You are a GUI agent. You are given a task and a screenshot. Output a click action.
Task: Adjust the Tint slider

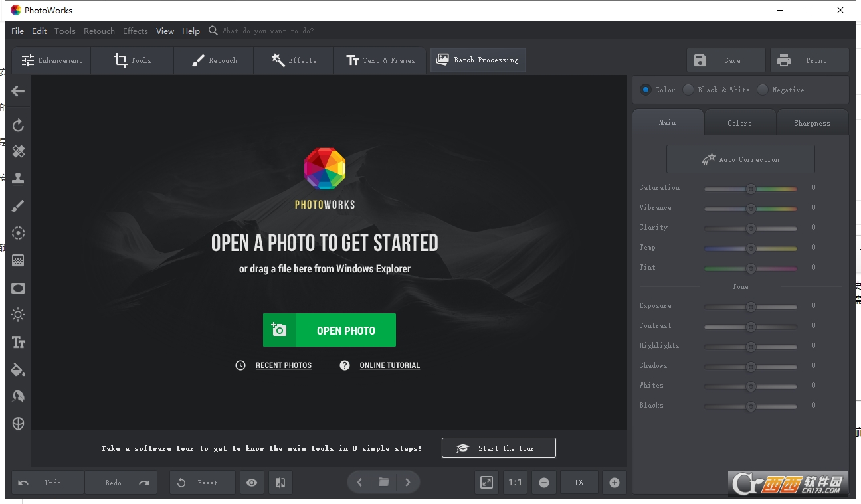point(751,268)
